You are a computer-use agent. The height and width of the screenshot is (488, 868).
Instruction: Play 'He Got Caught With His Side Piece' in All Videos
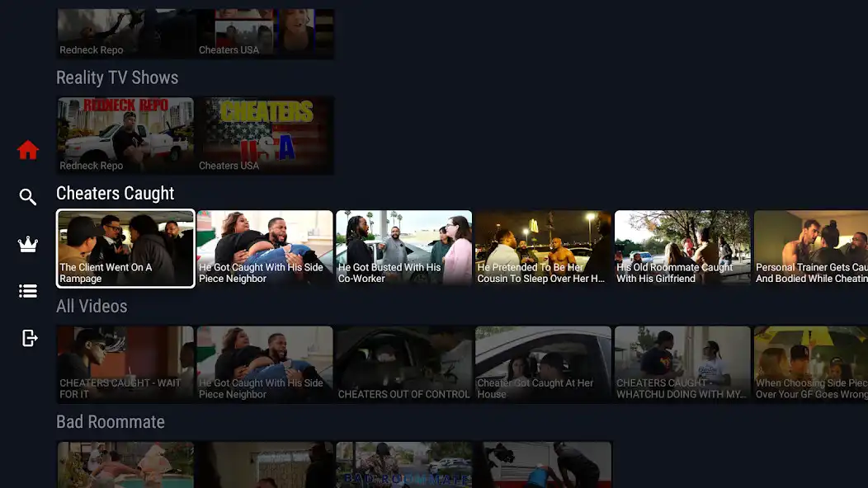point(265,364)
